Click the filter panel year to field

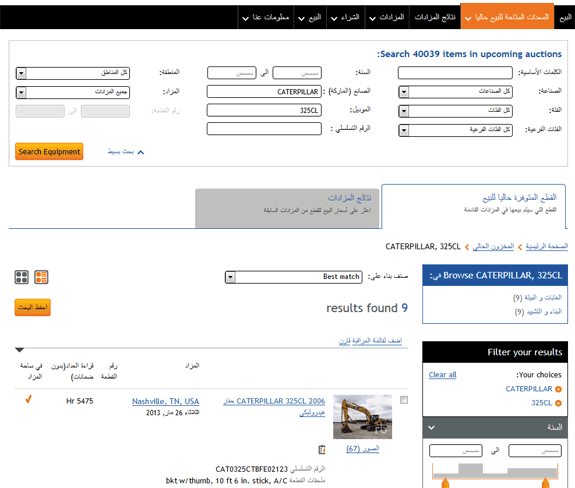click(456, 451)
